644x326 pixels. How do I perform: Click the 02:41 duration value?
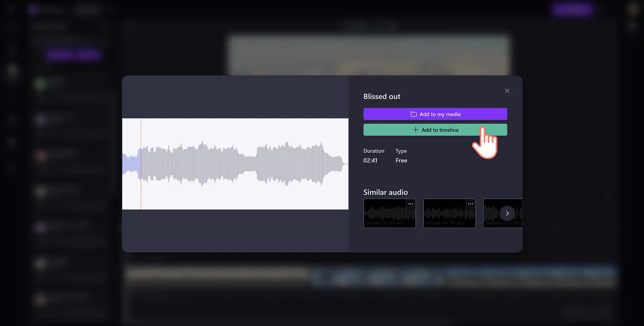click(x=370, y=161)
